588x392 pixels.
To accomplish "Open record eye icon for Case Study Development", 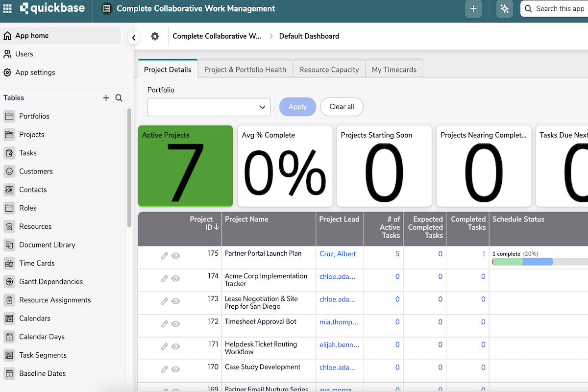I will (175, 369).
